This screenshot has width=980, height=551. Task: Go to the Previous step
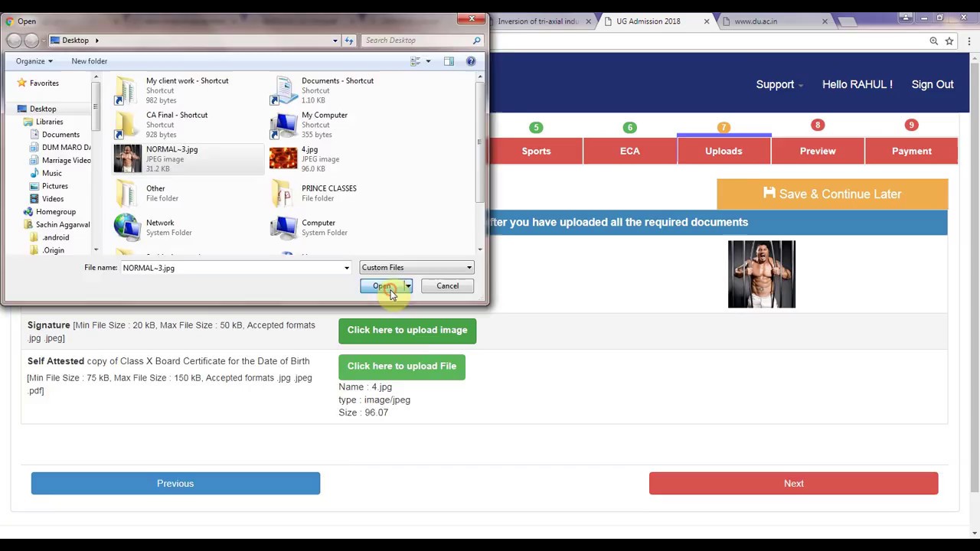click(175, 484)
